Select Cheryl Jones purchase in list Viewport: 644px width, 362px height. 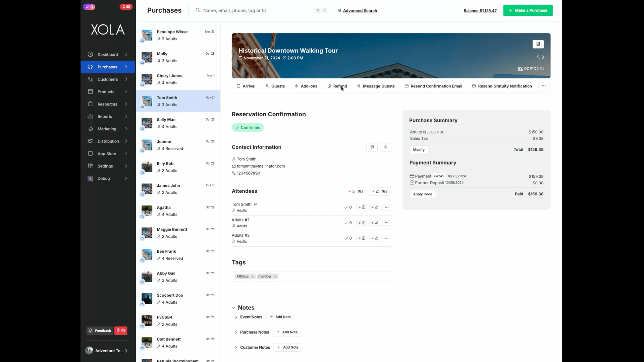pyautogui.click(x=178, y=79)
